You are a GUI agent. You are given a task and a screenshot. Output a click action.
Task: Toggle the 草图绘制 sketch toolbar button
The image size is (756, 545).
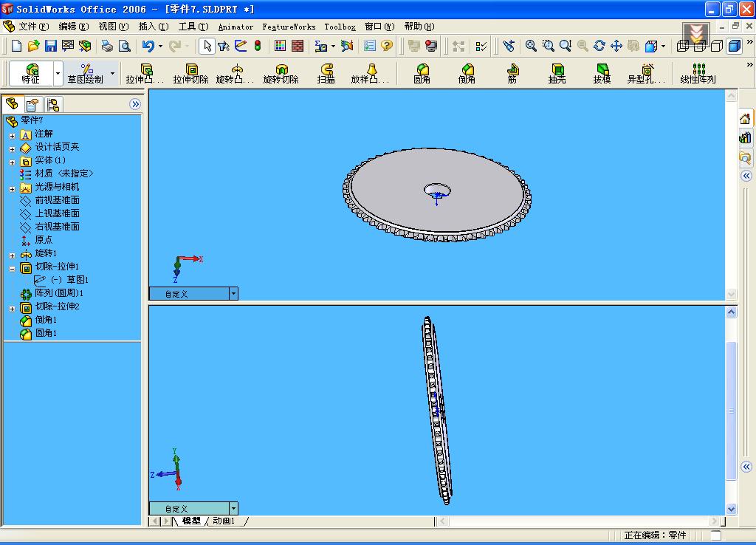(86, 73)
